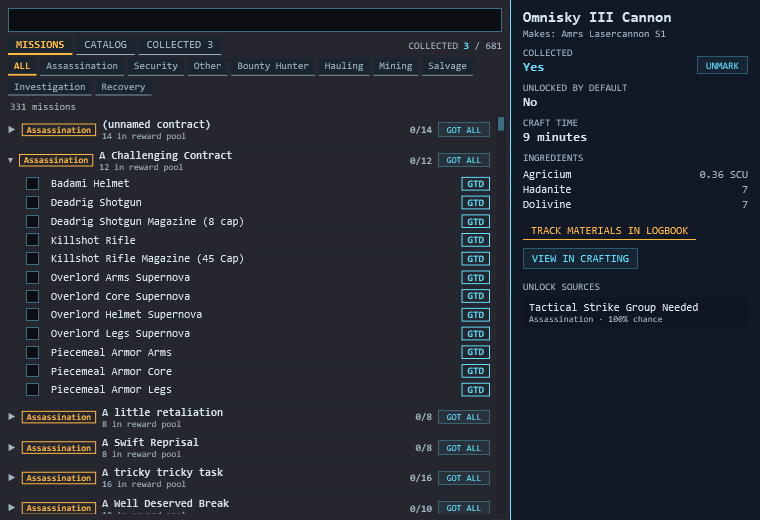Click GOT ALL for A Well Deserved Break
The height and width of the screenshot is (520, 760).
click(x=464, y=508)
